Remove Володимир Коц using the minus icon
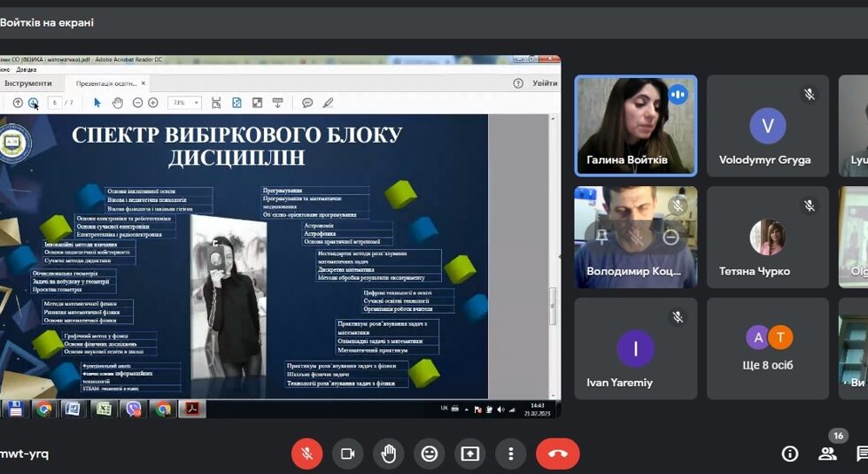This screenshot has height=474, width=868. coord(670,237)
